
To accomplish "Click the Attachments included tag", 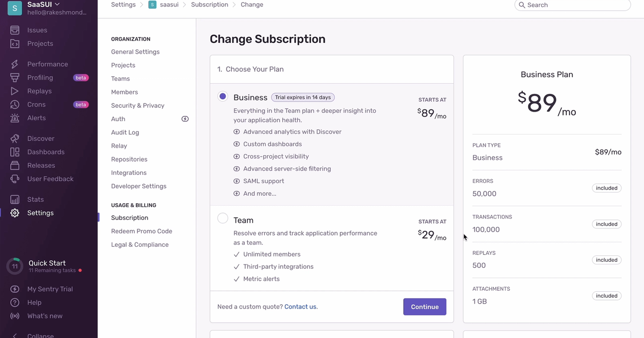I will pyautogui.click(x=606, y=296).
